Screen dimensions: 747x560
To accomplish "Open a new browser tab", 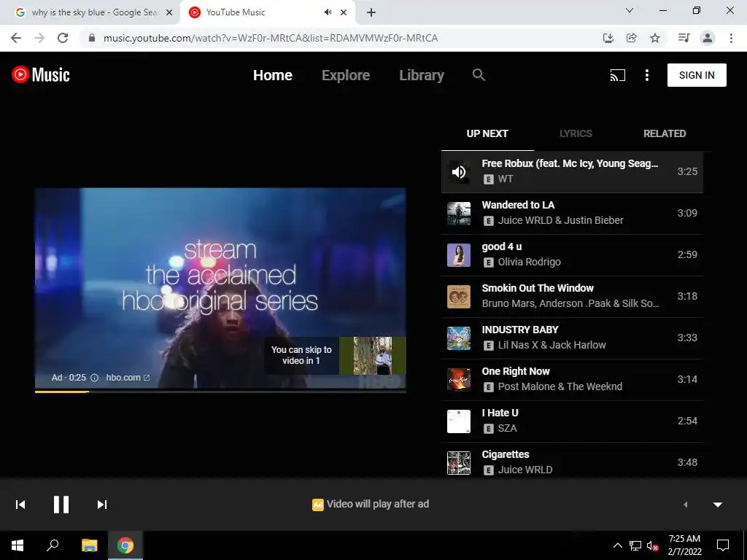I will 371,13.
